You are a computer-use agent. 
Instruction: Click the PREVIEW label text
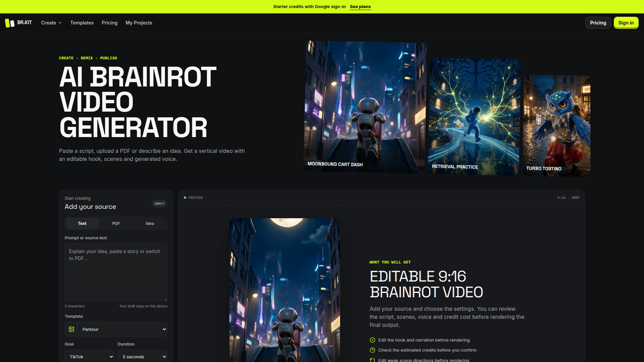coord(196,198)
